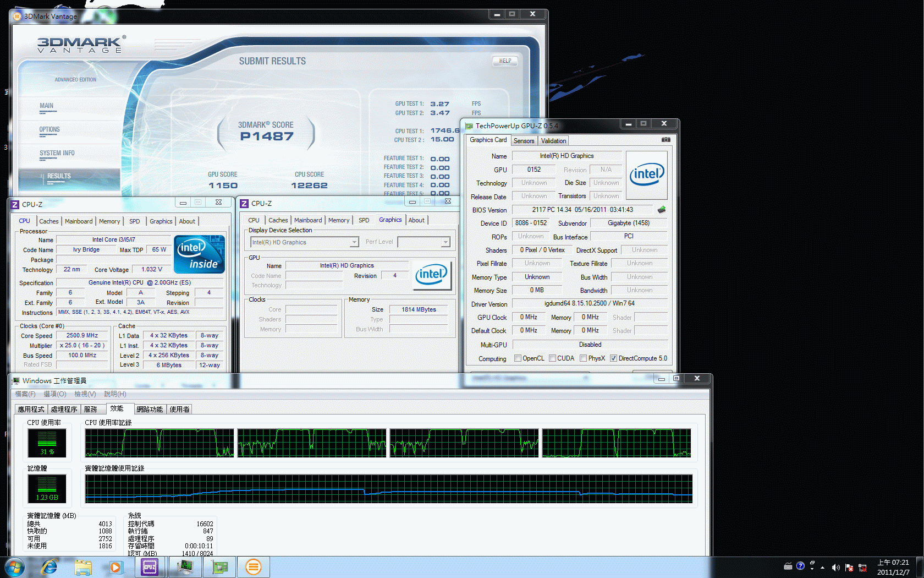Screen dimensions: 924x578
Task: Open Caches tab in CPU-Z processor window
Action: point(49,221)
